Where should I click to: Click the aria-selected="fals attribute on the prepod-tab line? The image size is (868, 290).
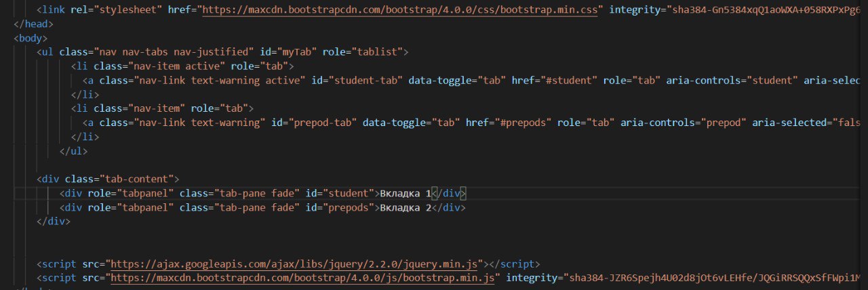pos(806,123)
